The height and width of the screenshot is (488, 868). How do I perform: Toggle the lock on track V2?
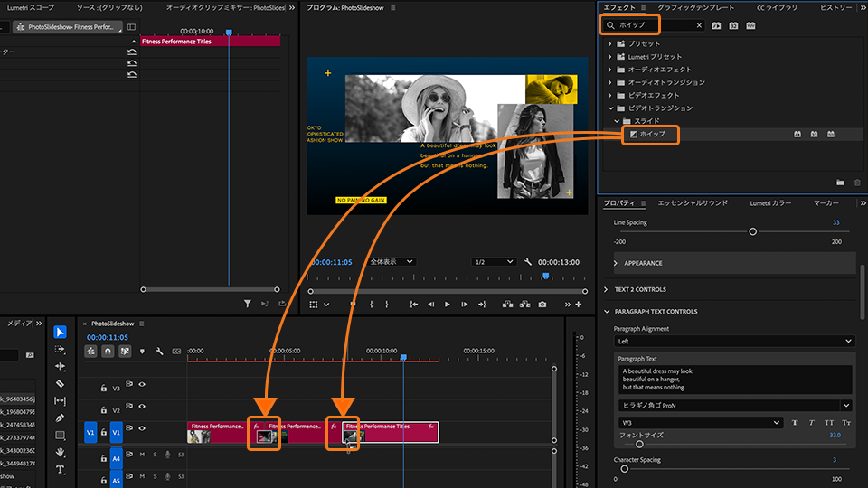point(105,409)
